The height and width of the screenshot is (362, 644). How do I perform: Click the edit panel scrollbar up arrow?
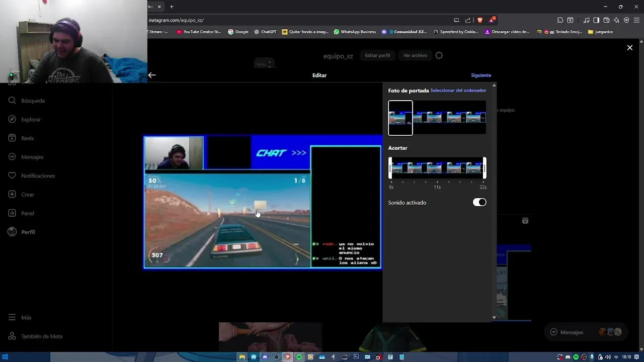coord(494,85)
